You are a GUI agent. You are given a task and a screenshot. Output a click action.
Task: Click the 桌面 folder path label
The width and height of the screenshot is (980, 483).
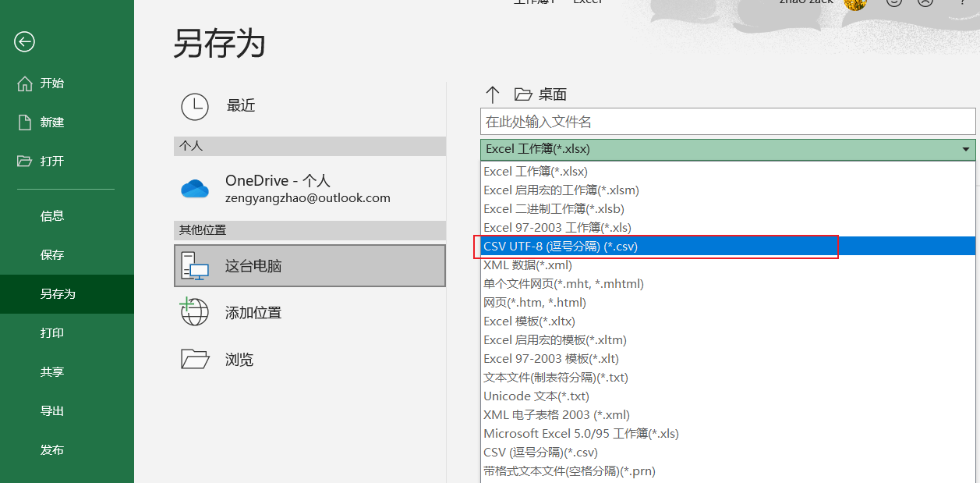coord(553,94)
